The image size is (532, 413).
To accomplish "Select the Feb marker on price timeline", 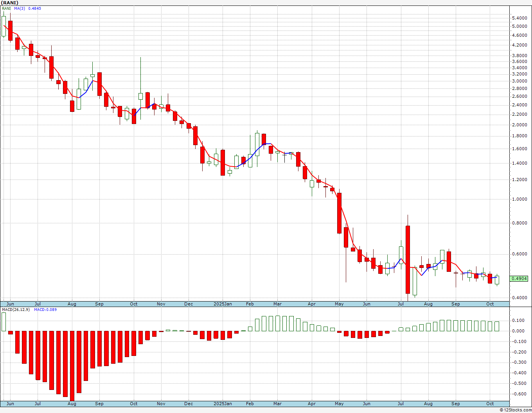I will (x=250, y=304).
